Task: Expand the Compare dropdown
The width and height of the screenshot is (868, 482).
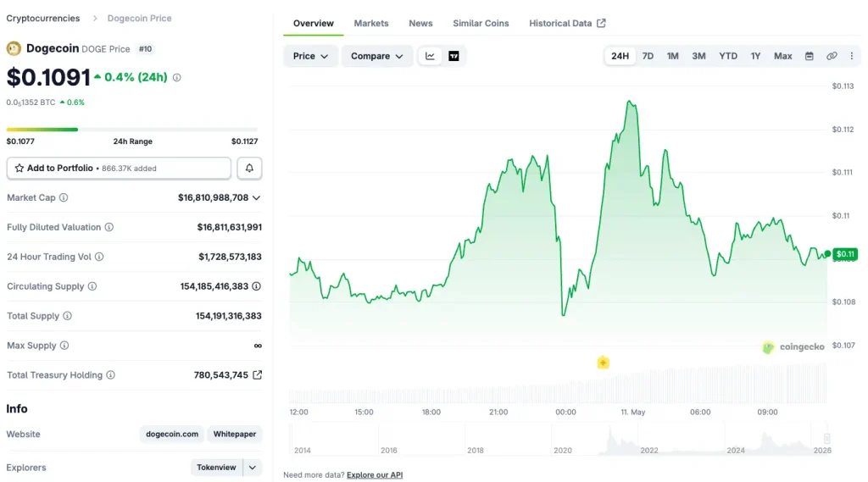Action: click(377, 56)
